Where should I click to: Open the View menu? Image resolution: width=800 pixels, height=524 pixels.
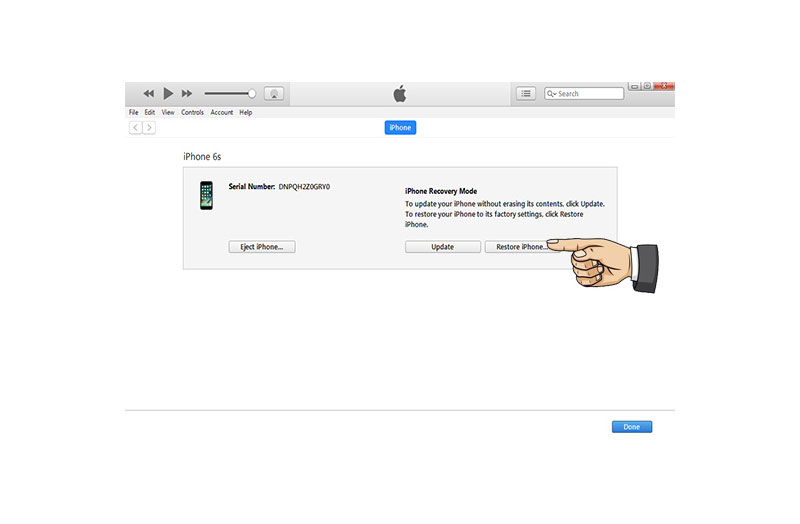tap(168, 112)
